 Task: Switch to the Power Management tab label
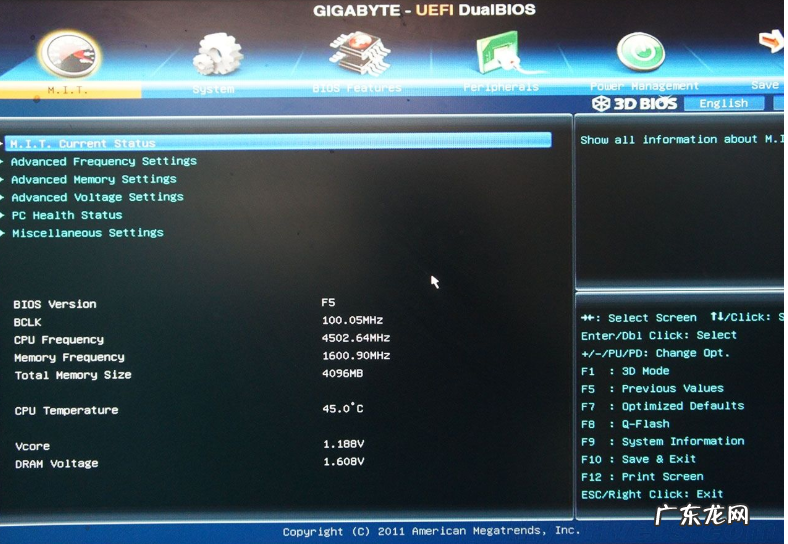[x=644, y=86]
